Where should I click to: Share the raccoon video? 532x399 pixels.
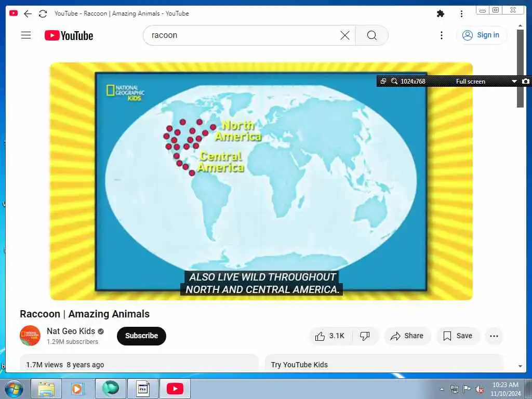click(x=407, y=336)
